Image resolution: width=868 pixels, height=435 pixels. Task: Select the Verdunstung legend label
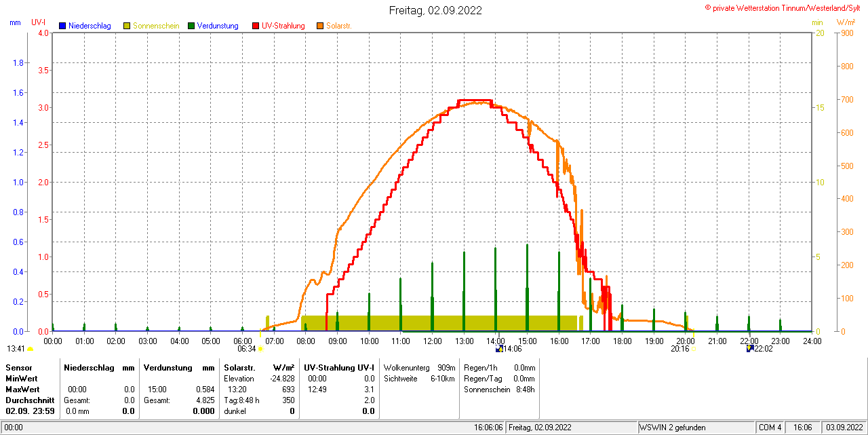point(218,26)
